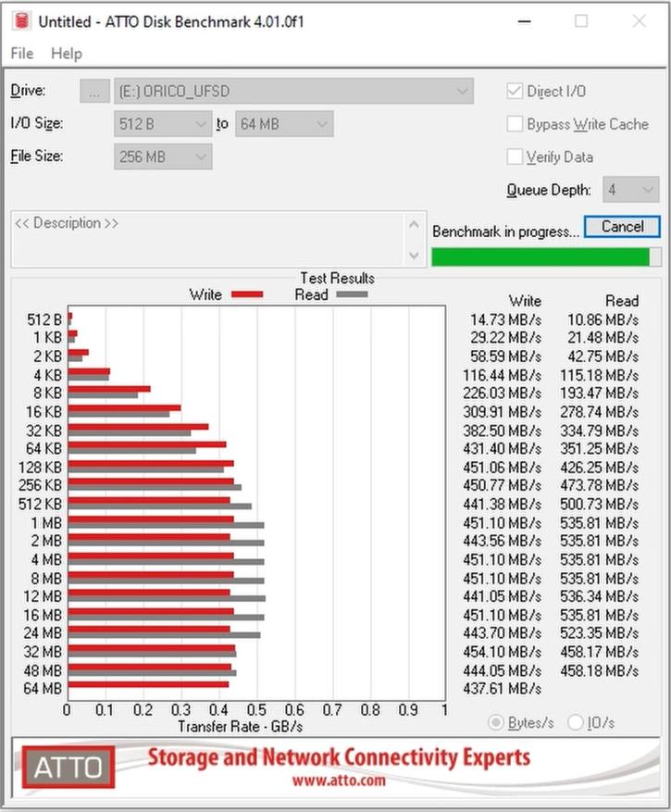
Task: Click the 454.10 MB/s write value
Action: point(503,652)
